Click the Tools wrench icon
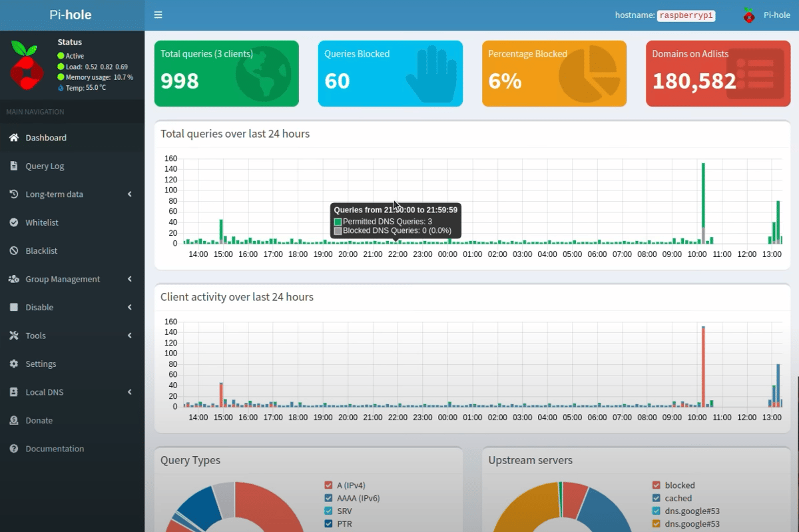Screen dimensions: 799x532 pos(13,336)
